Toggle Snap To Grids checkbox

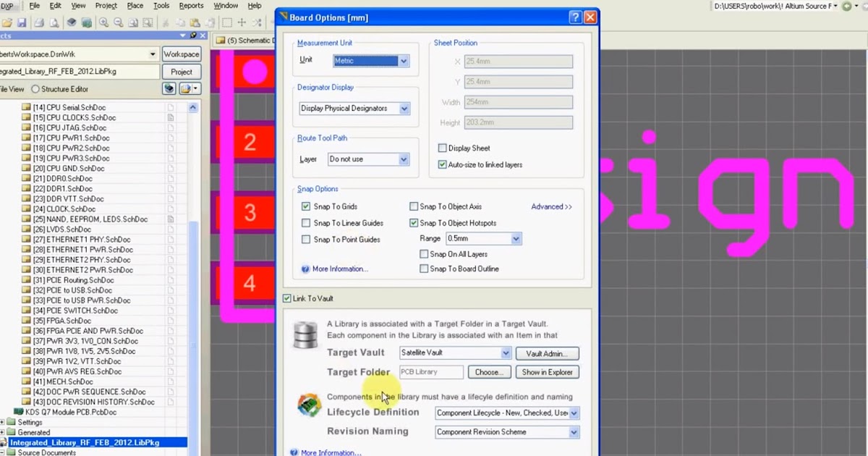coord(306,207)
